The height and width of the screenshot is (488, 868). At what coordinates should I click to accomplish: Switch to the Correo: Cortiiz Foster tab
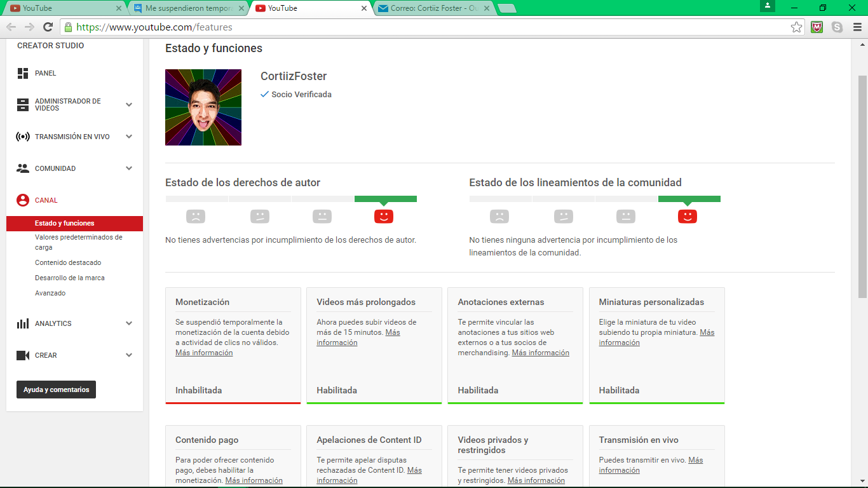click(x=433, y=8)
